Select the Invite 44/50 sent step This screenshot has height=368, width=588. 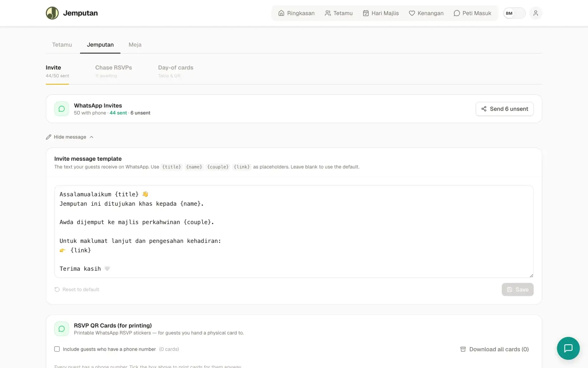click(x=57, y=71)
